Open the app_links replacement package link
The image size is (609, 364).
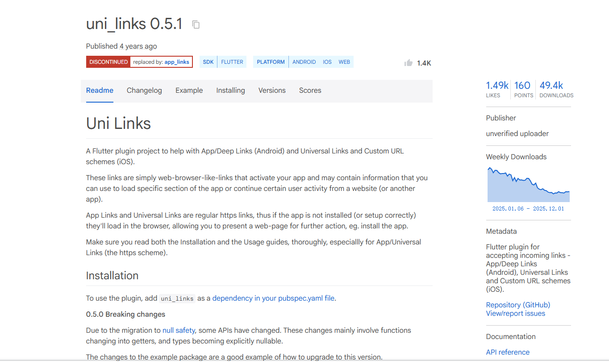tap(177, 62)
